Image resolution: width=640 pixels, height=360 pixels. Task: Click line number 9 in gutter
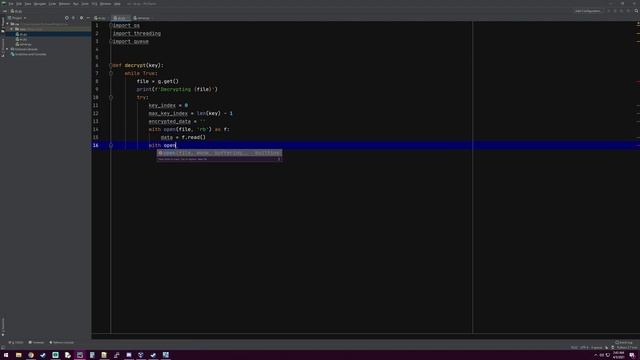[x=97, y=89]
